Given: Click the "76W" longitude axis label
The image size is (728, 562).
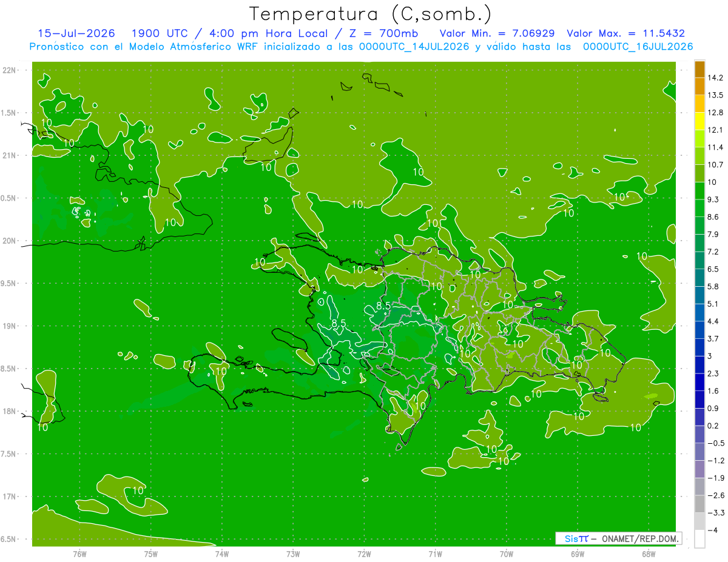Looking at the screenshot, I should pos(79,554).
